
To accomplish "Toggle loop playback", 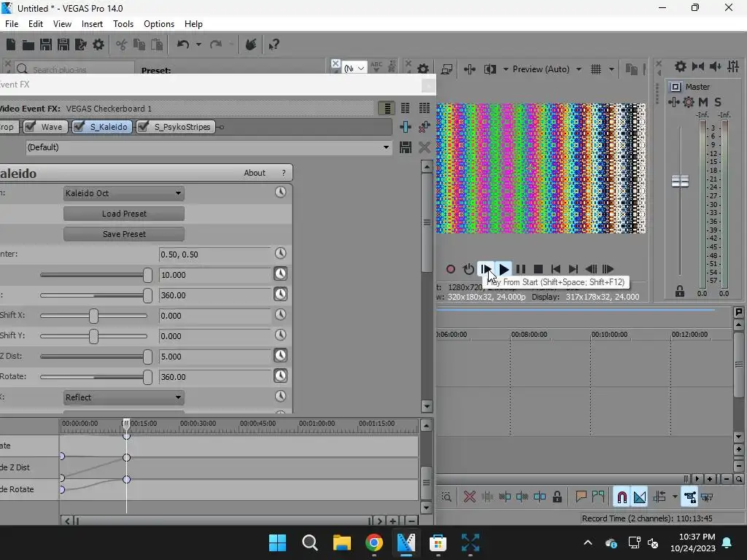I will [468, 269].
